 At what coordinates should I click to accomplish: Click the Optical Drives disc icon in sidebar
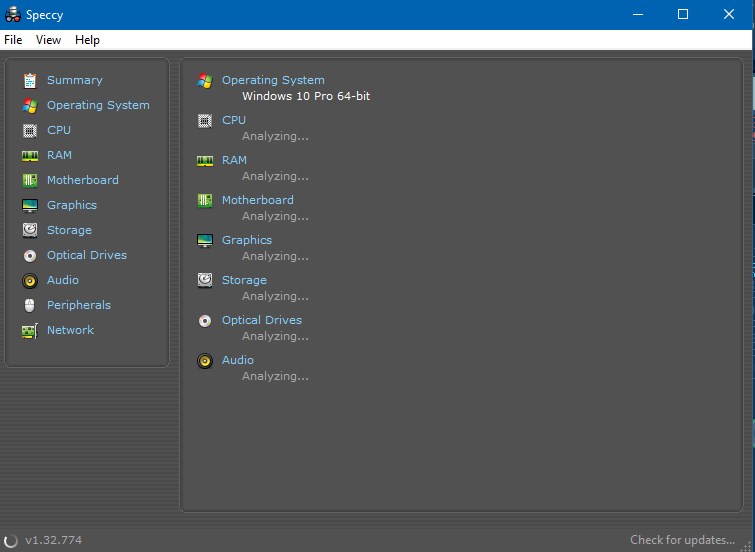coord(30,256)
